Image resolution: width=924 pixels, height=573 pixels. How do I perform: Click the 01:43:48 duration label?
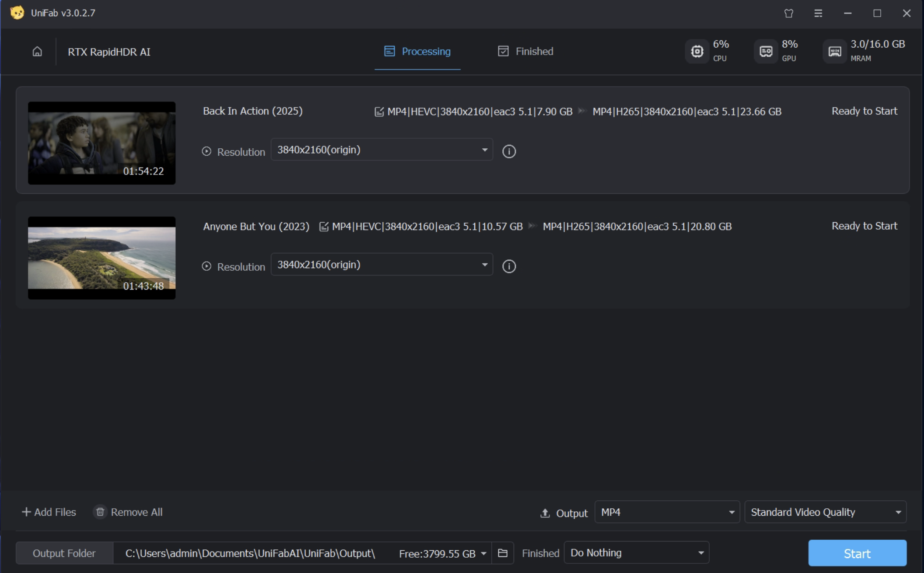tap(143, 286)
